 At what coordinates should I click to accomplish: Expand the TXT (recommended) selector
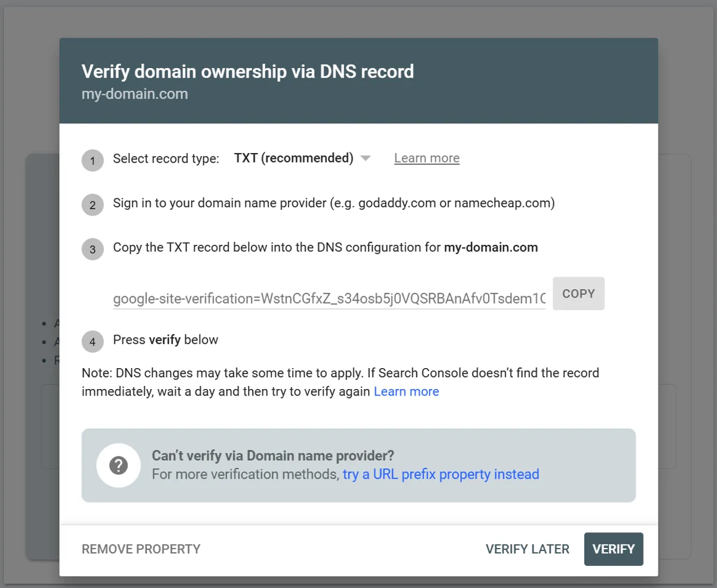[293, 158]
